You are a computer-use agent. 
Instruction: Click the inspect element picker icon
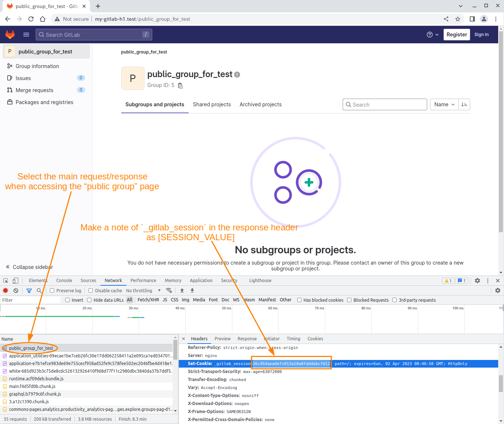(x=6, y=281)
